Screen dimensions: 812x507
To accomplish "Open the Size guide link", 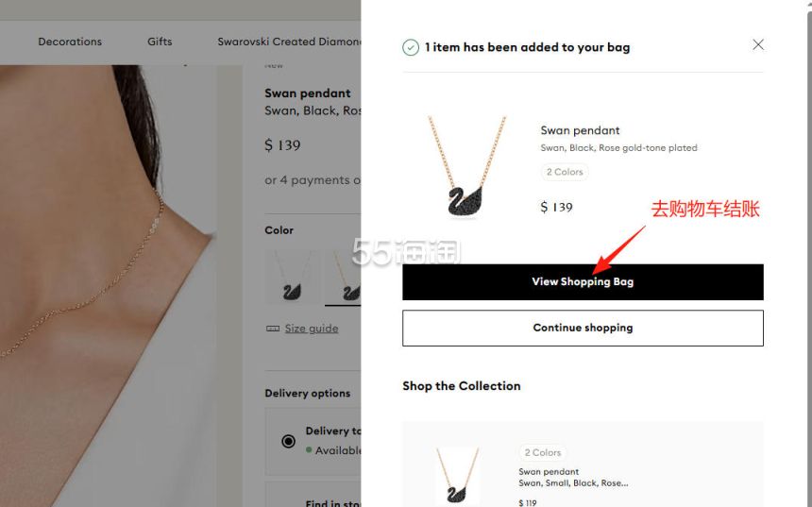I will [x=312, y=329].
